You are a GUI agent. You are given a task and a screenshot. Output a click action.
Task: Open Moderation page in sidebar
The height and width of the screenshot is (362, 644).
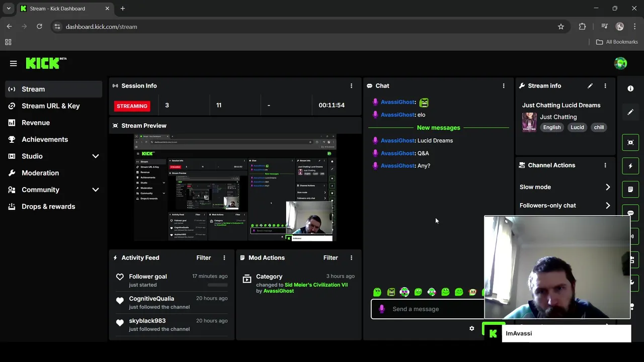(x=53, y=173)
